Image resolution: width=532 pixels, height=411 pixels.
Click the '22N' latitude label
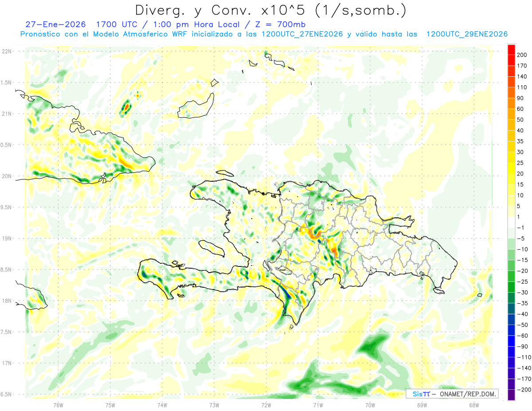[6, 51]
